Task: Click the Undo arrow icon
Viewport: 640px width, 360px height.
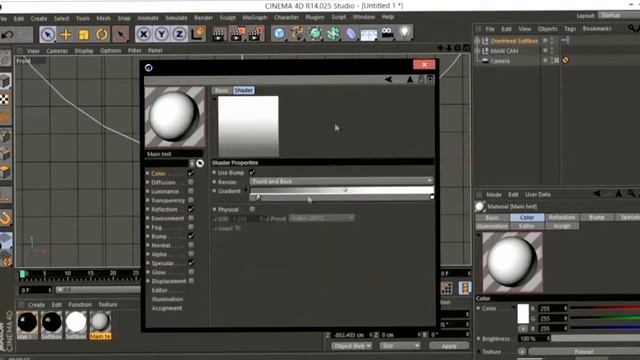Action: (7, 35)
